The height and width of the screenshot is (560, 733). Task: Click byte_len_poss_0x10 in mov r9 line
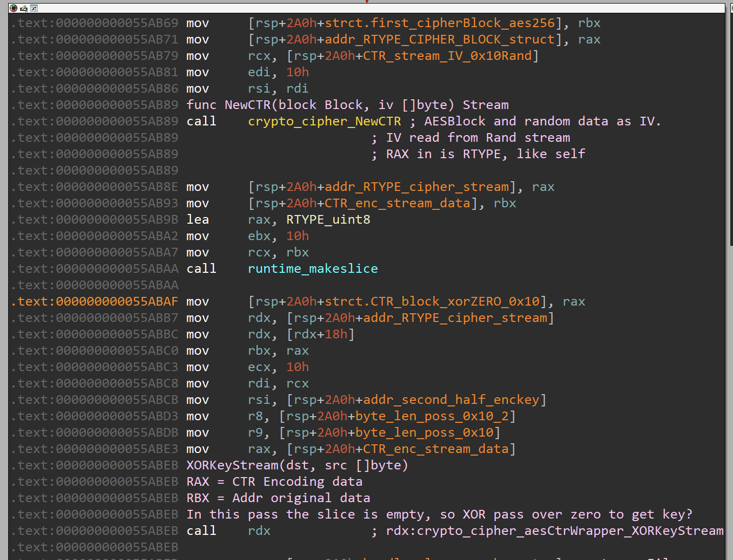[424, 433]
